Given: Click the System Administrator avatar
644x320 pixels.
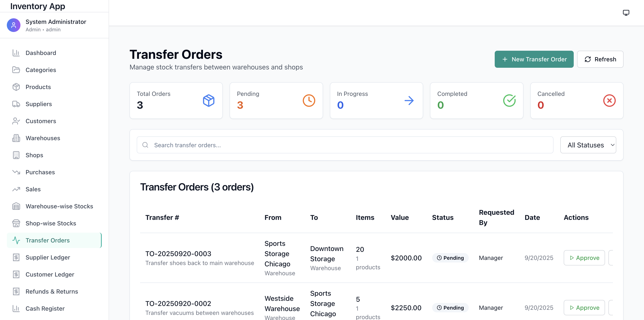Looking at the screenshot, I should point(13,25).
